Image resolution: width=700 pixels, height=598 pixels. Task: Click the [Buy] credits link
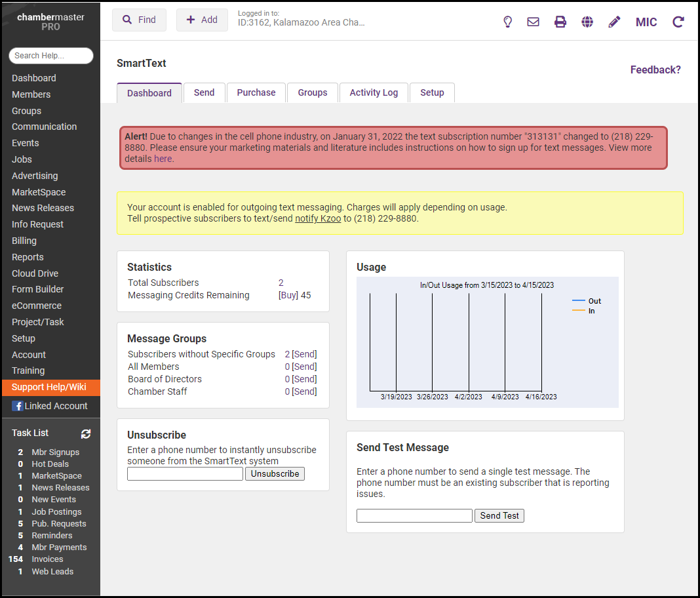[288, 295]
